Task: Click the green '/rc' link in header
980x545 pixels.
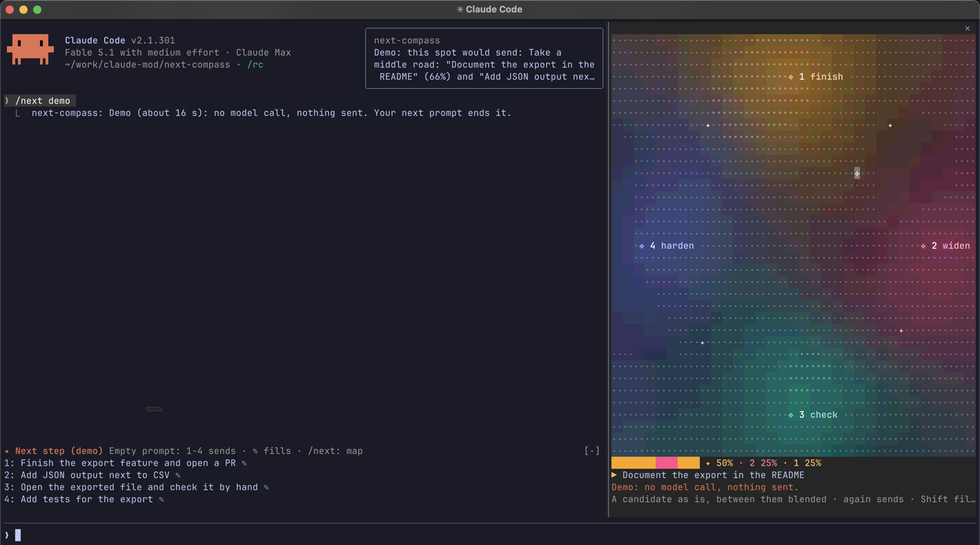Action: coord(255,65)
